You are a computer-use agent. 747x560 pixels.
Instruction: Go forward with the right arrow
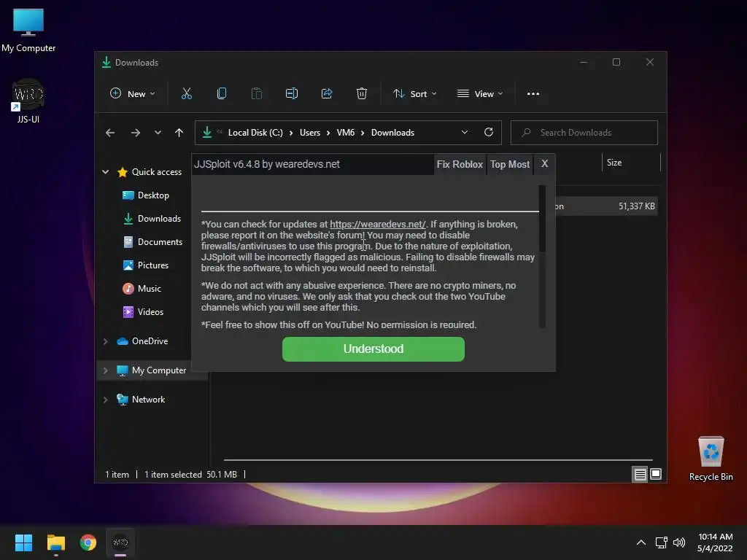coord(135,133)
